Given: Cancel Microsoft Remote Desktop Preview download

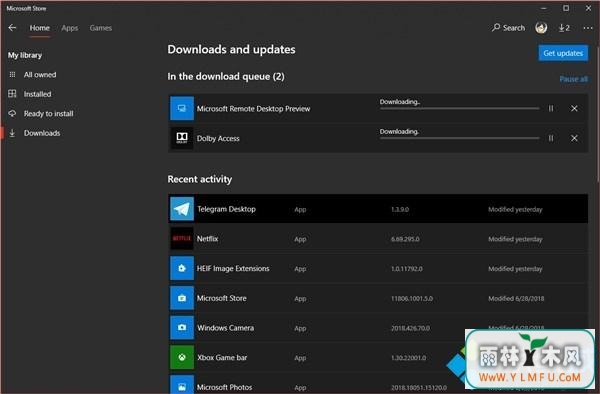Looking at the screenshot, I should [x=574, y=109].
